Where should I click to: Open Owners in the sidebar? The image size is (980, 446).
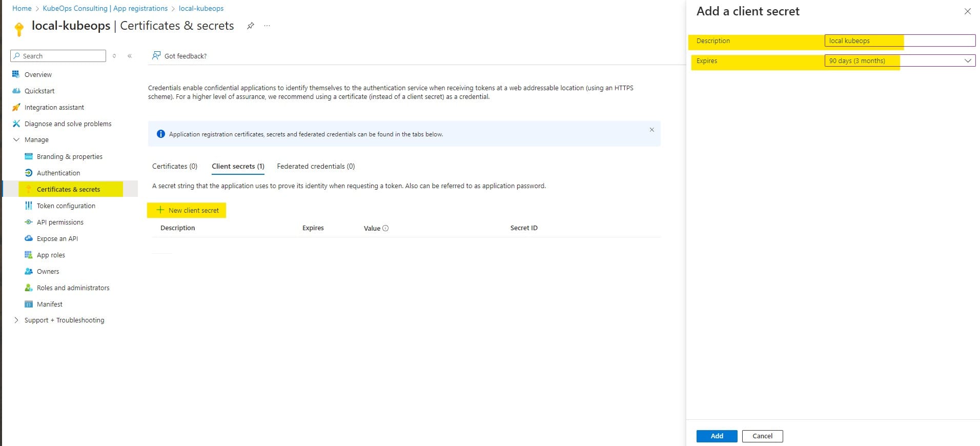pos(48,271)
